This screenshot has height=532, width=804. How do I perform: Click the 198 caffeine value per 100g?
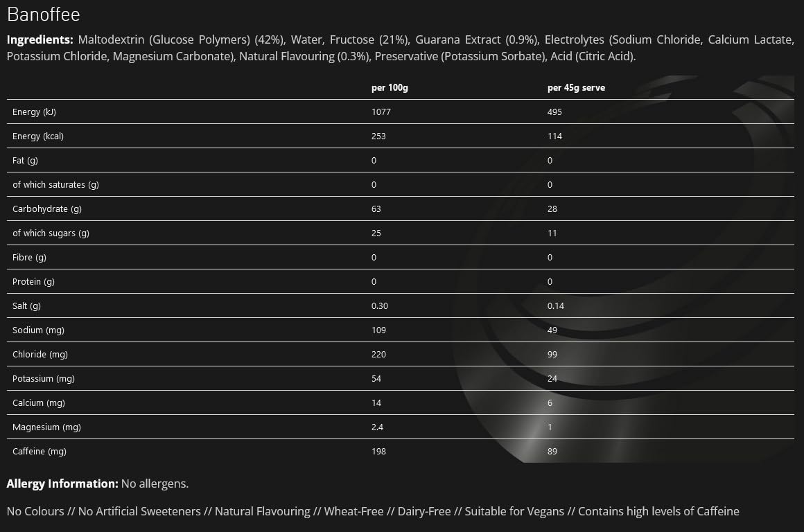[379, 452]
